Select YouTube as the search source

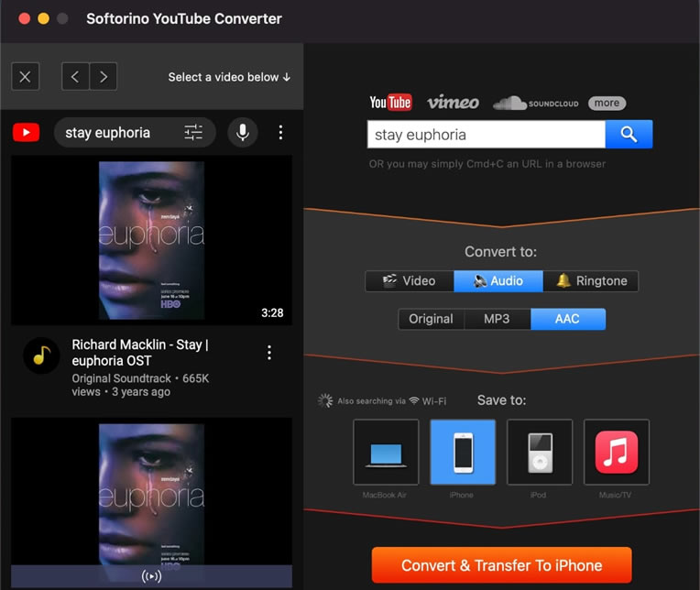(x=390, y=103)
